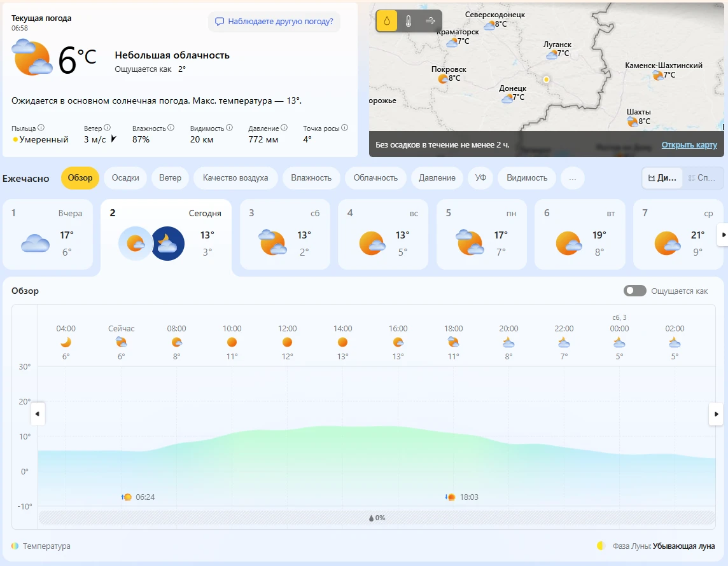Select the precipitation map layer icon

[387, 21]
